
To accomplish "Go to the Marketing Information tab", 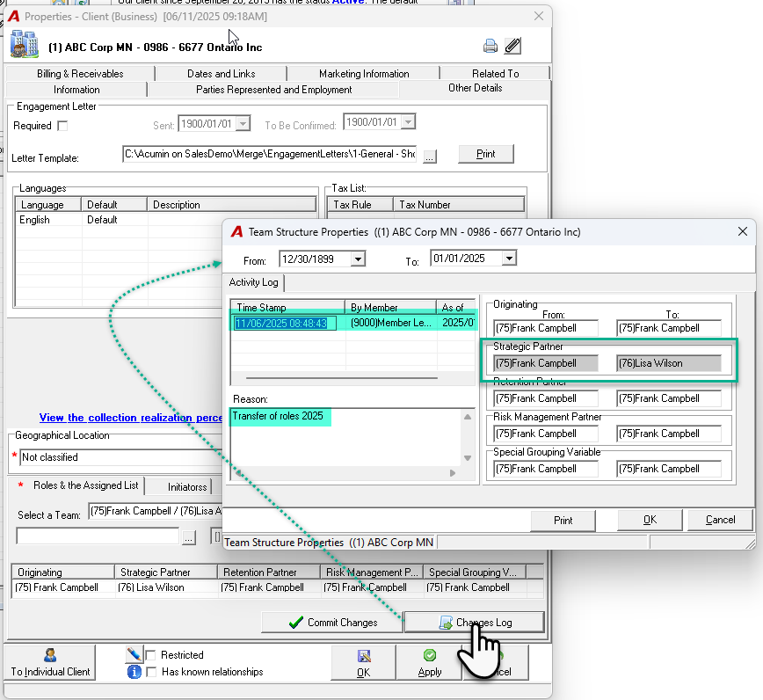I will pos(364,74).
